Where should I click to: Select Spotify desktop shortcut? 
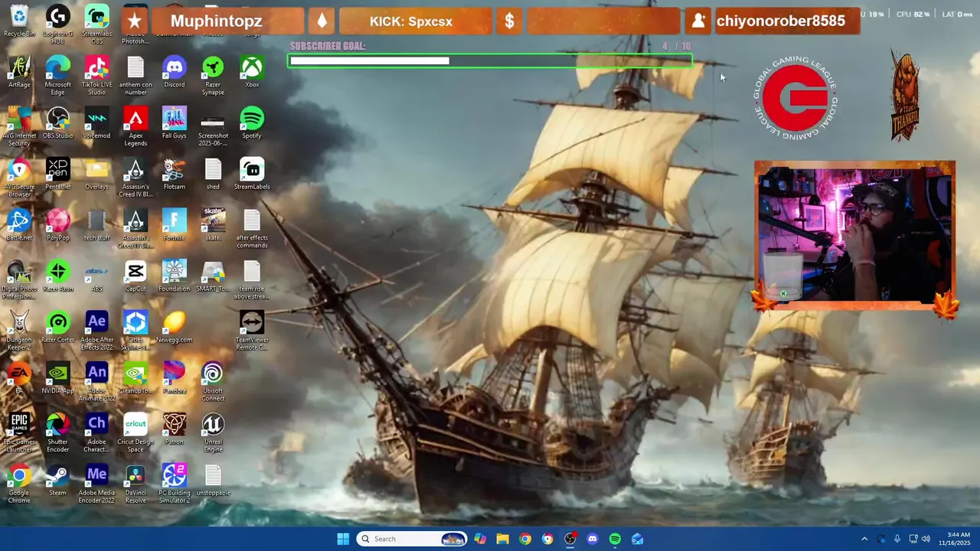[x=252, y=123]
